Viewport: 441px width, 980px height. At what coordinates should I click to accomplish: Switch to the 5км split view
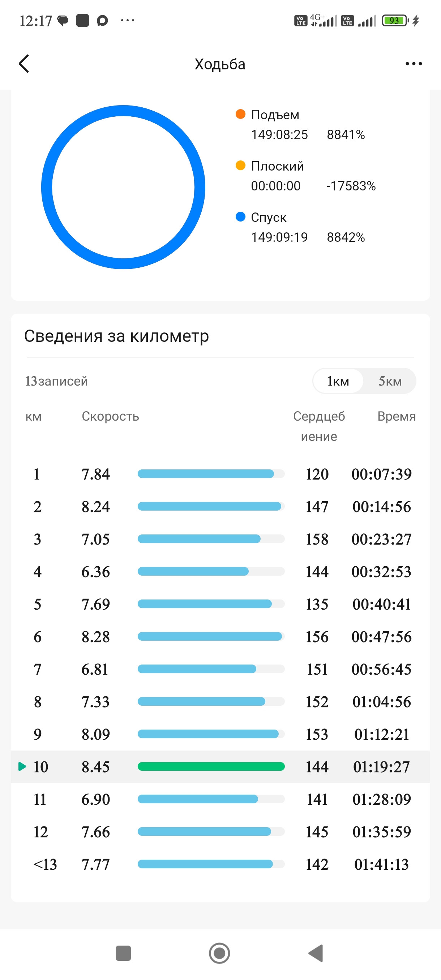pyautogui.click(x=390, y=381)
